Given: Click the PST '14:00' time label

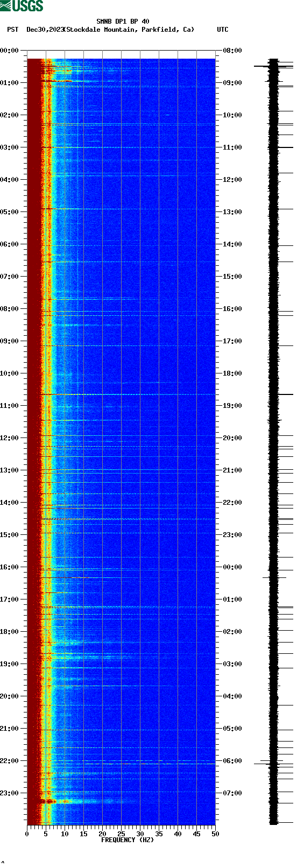Looking at the screenshot, I should [x=10, y=503].
